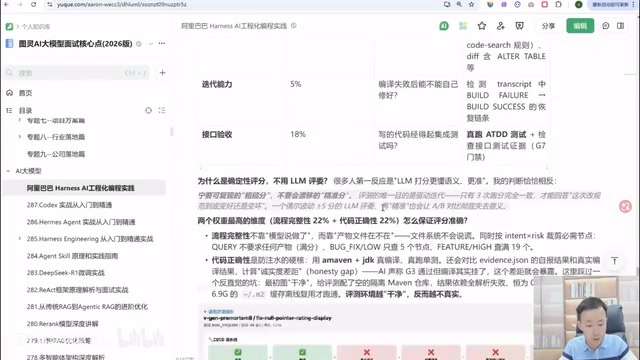Open 284.Agent Skill 原理和实践指南
Image resolution: width=640 pixels, height=360 pixels.
(72, 256)
